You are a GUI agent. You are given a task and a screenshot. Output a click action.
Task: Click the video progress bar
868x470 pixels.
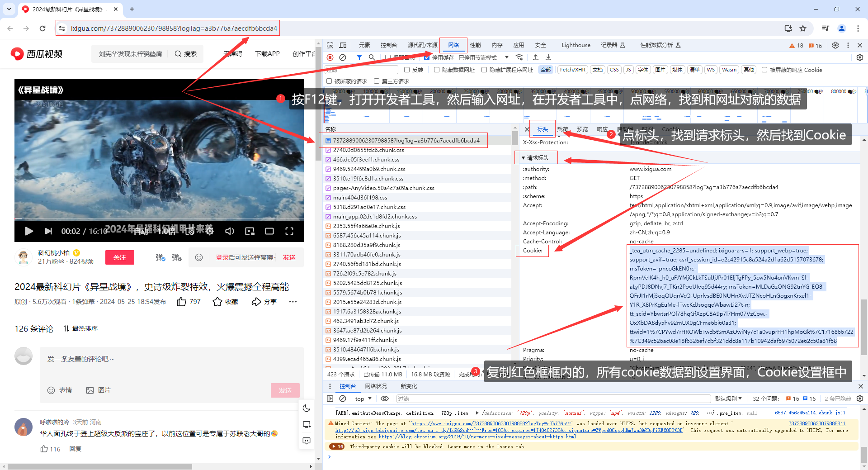(x=159, y=218)
